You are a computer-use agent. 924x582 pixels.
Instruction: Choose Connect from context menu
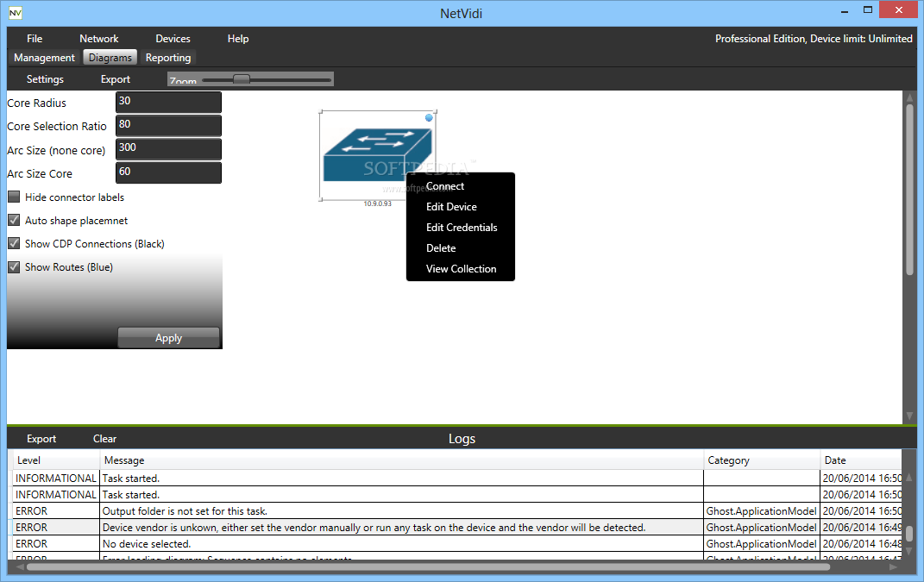click(445, 186)
